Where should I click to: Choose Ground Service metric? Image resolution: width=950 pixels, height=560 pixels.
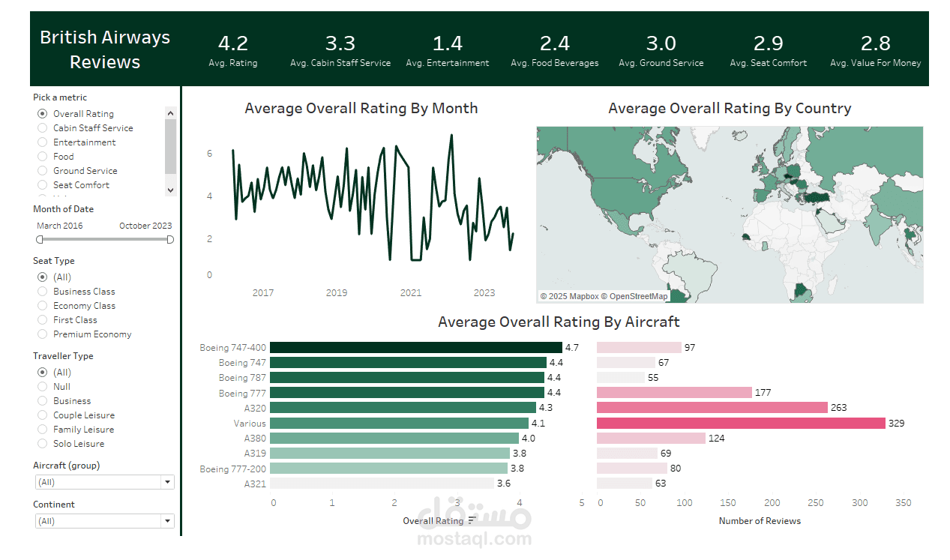coord(42,171)
